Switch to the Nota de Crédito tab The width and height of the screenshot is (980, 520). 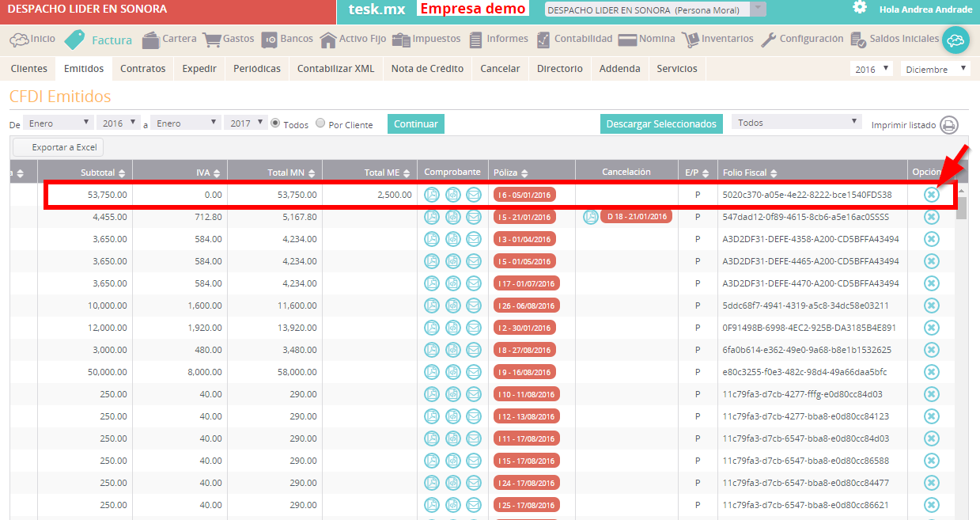tap(427, 69)
